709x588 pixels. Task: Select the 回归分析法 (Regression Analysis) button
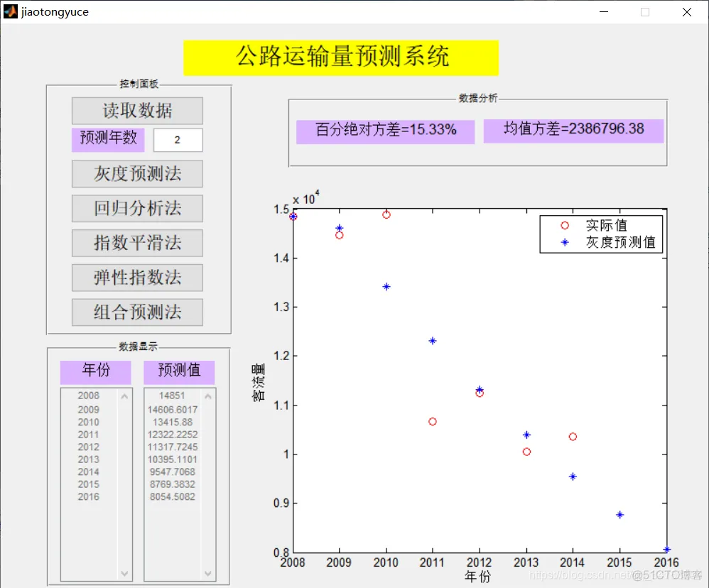pyautogui.click(x=136, y=208)
